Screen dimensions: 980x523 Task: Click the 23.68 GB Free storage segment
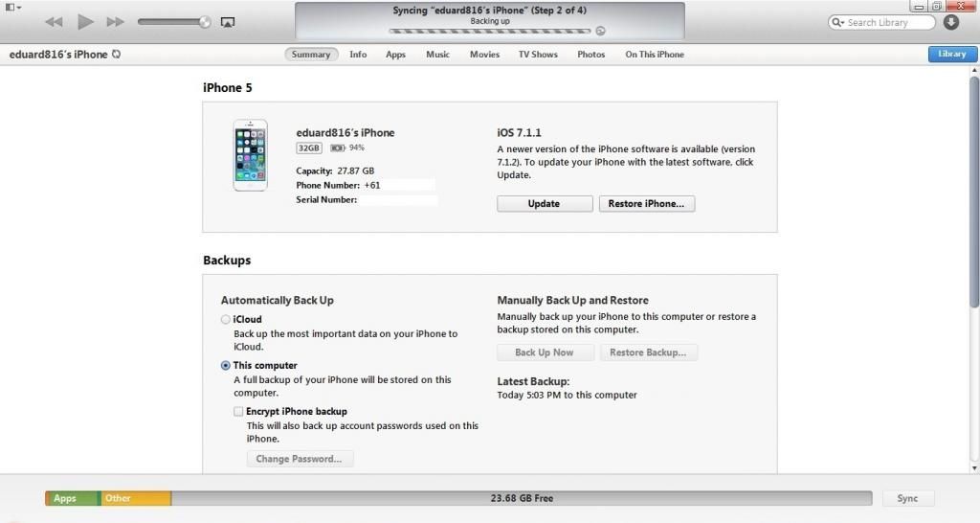pyautogui.click(x=522, y=498)
